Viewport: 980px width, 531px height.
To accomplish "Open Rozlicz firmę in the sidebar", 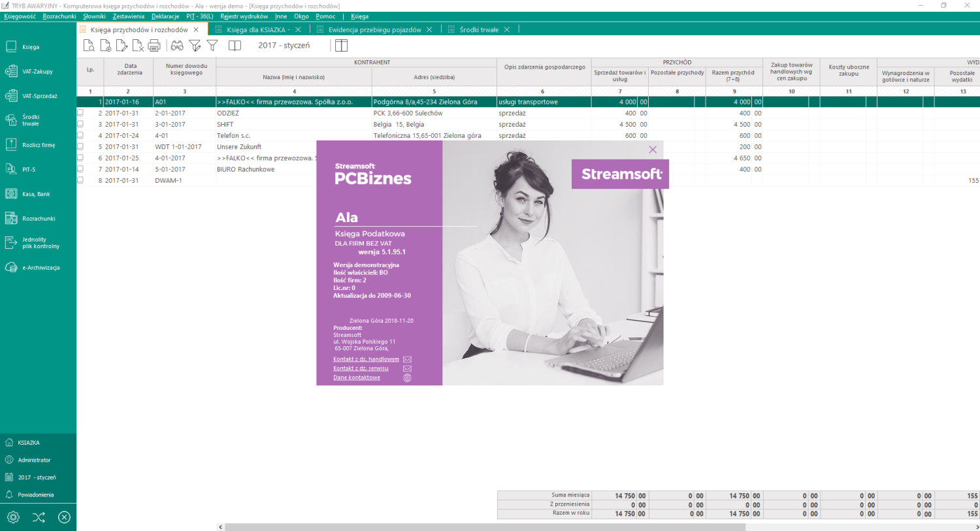I will (x=31, y=145).
